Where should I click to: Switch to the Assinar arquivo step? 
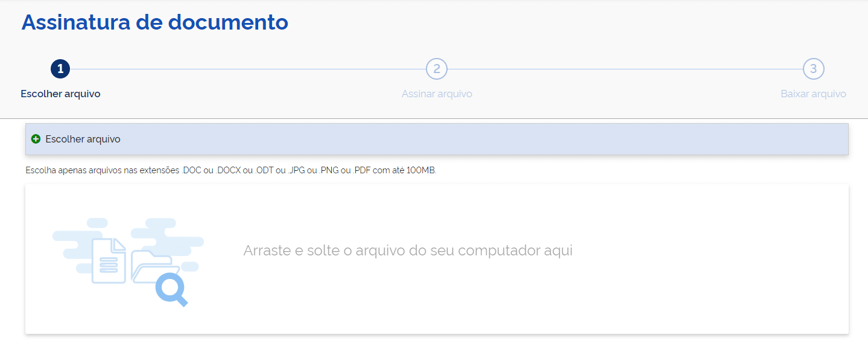click(x=437, y=94)
